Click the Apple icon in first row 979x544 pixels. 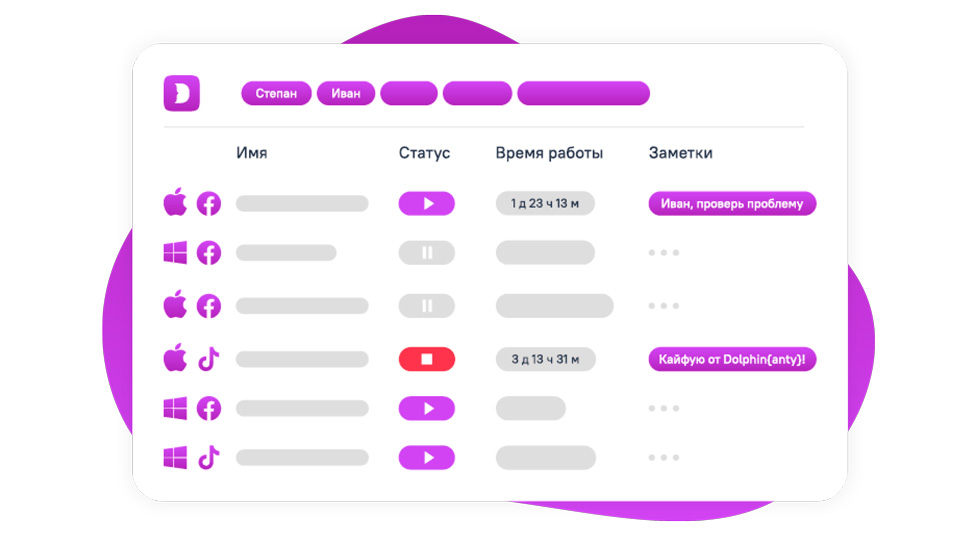pyautogui.click(x=175, y=202)
